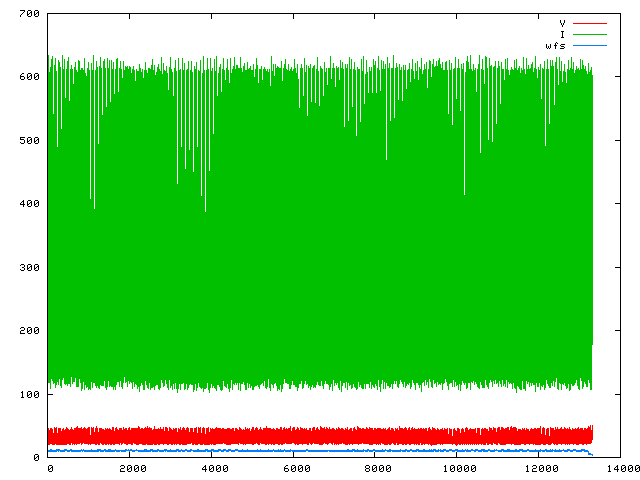The image size is (640, 480).
Task: Click the 6000 x-axis tick label
Action: click(295, 469)
